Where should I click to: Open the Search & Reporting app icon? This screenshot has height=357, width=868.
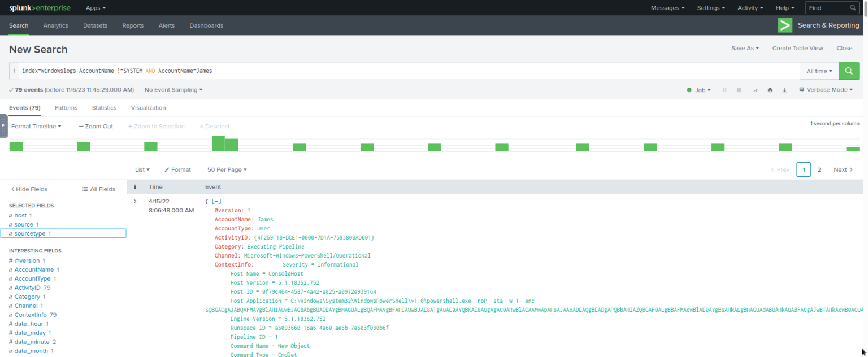coord(784,25)
